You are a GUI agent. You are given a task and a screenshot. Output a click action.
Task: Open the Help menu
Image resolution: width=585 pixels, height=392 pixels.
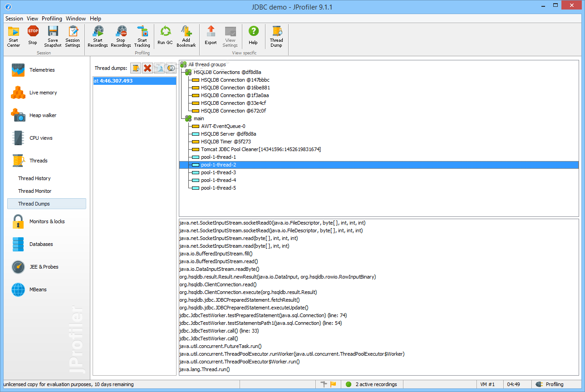tap(95, 19)
